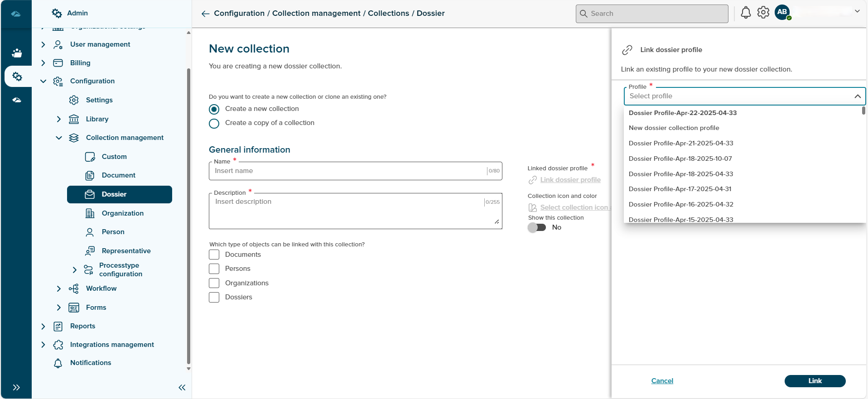868x399 pixels.
Task: Click the search magnifier icon
Action: (x=584, y=14)
